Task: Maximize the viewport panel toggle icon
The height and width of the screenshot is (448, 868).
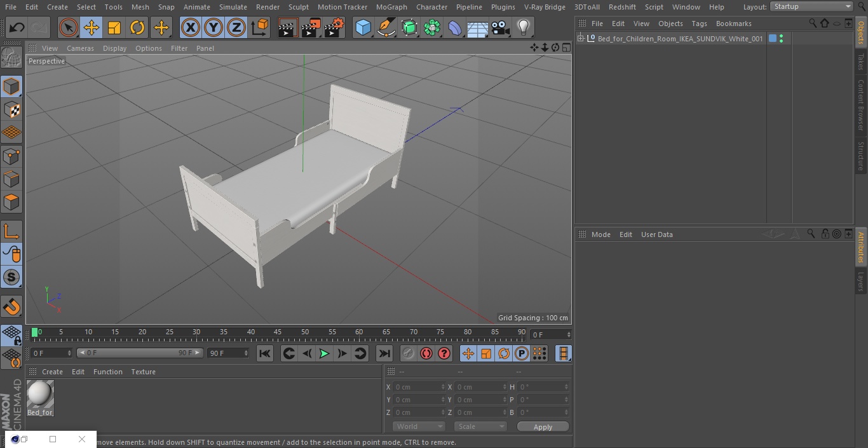Action: [x=566, y=48]
